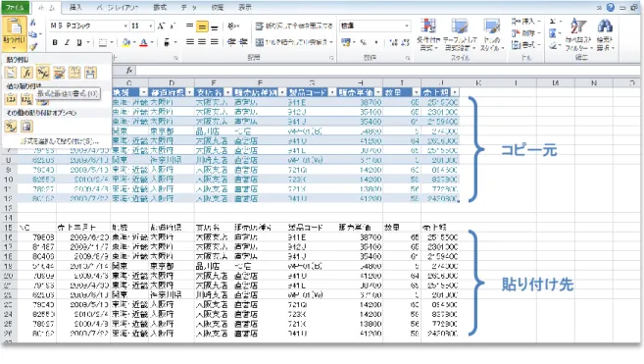Viewport: 644px width, 364px height.
Task: Open filter dropdown on 支店名 header
Action: (228, 92)
